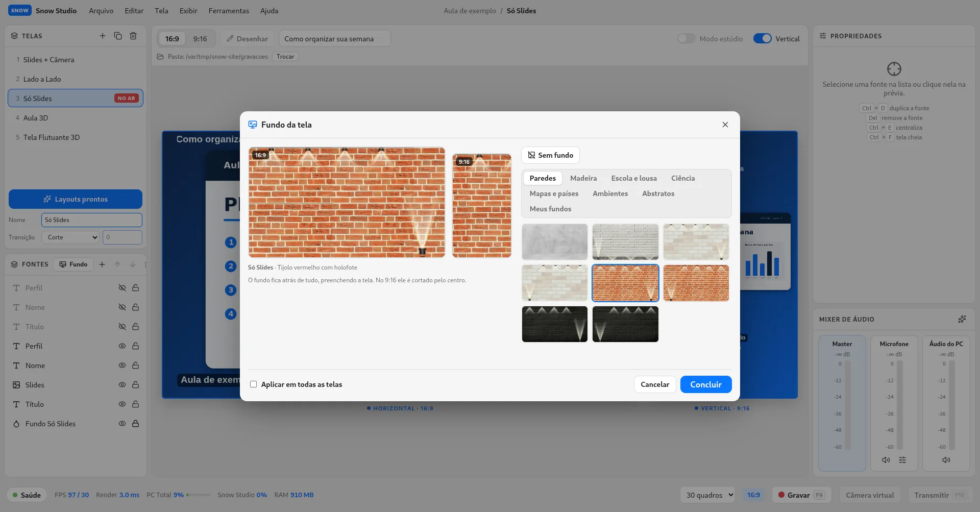This screenshot has height=512, width=980.
Task: Open the Microfone channel settings sliders
Action: 902,460
